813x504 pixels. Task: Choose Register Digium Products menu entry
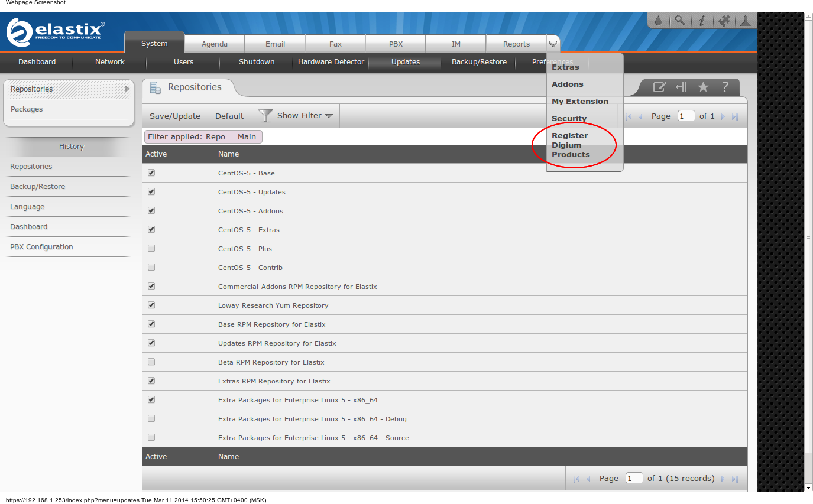click(571, 145)
